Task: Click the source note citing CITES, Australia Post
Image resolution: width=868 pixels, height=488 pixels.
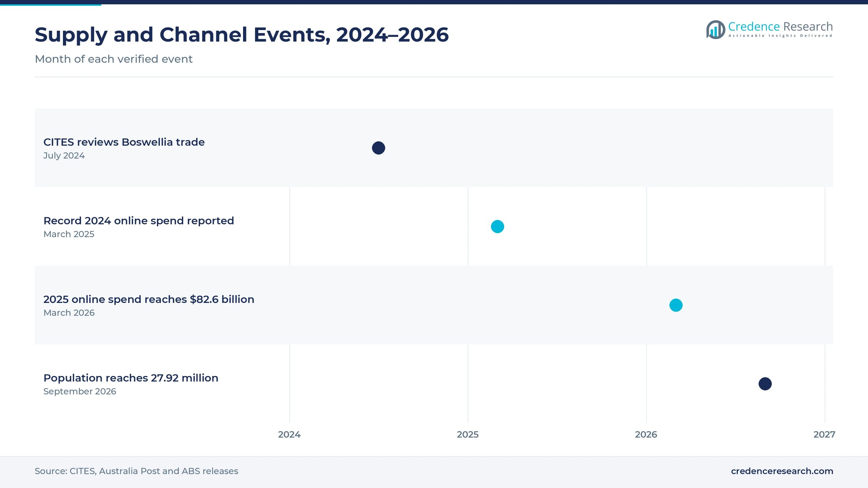Action: point(136,471)
